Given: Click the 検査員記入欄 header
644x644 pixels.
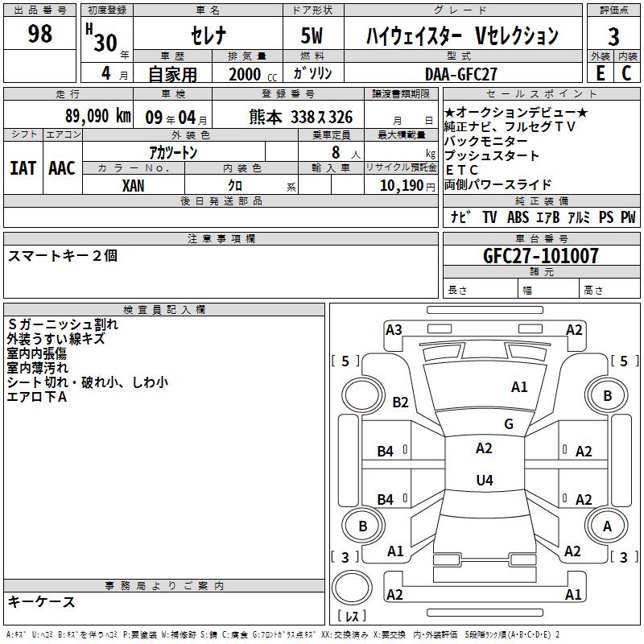Looking at the screenshot, I should coord(164,310).
